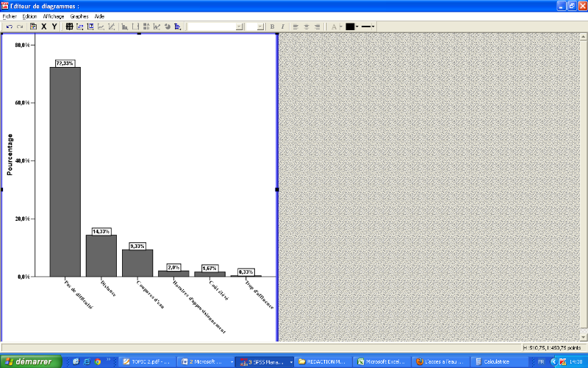The width and height of the screenshot is (588, 368).
Task: Select the 9,33% data label
Action: (137, 246)
